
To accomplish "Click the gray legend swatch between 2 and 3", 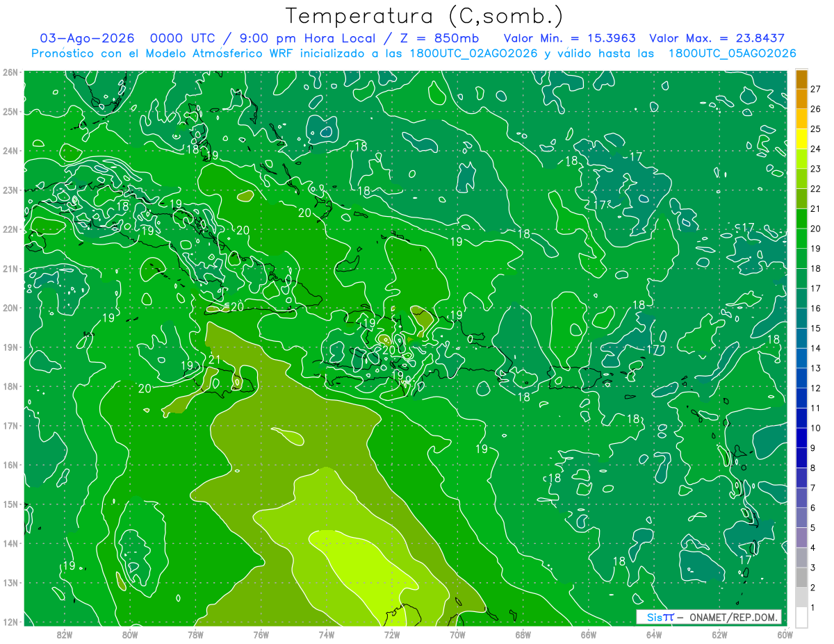I will point(801,577).
